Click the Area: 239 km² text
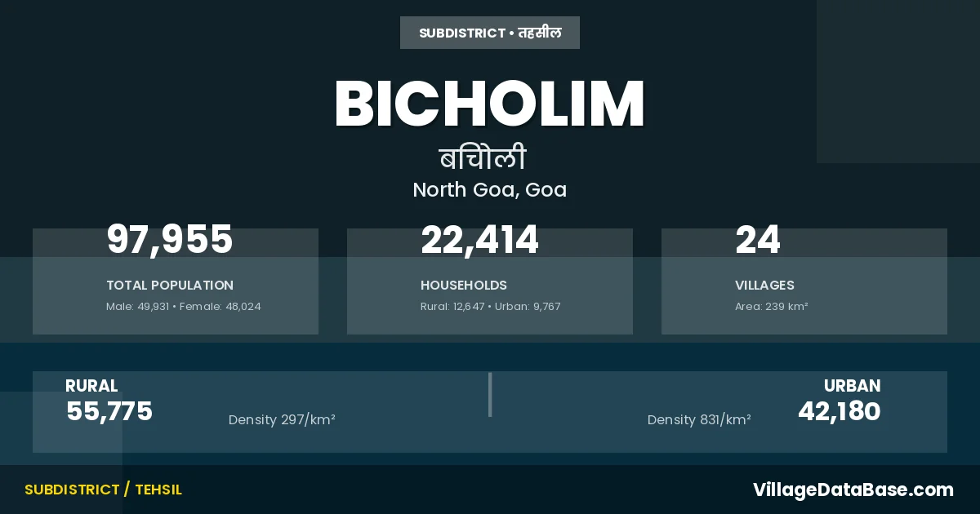Viewport: 980px width, 514px height. pyautogui.click(x=771, y=307)
